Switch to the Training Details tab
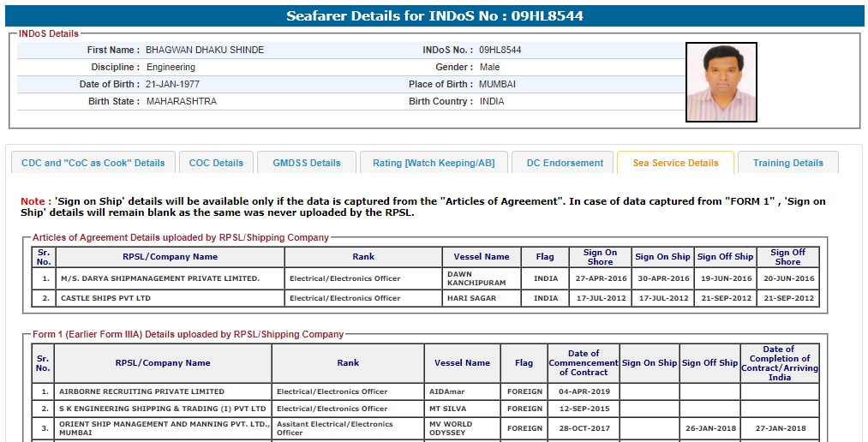Screen dimensions: 868x442 click(787, 163)
